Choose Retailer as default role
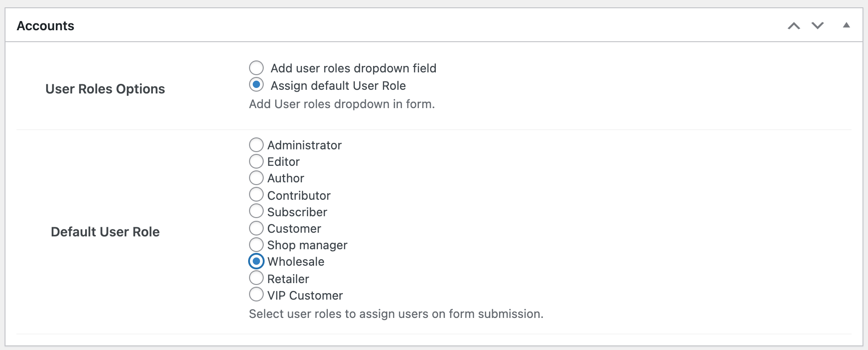Image resolution: width=868 pixels, height=350 pixels. tap(256, 278)
